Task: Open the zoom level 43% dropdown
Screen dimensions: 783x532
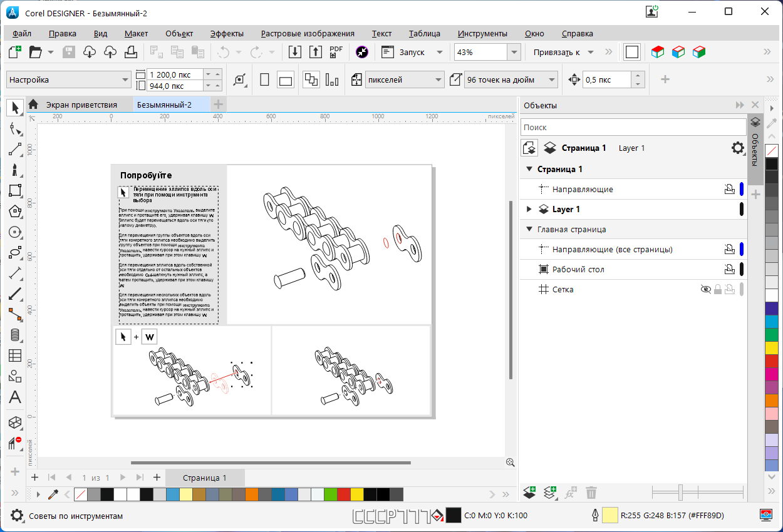Action: [x=514, y=53]
